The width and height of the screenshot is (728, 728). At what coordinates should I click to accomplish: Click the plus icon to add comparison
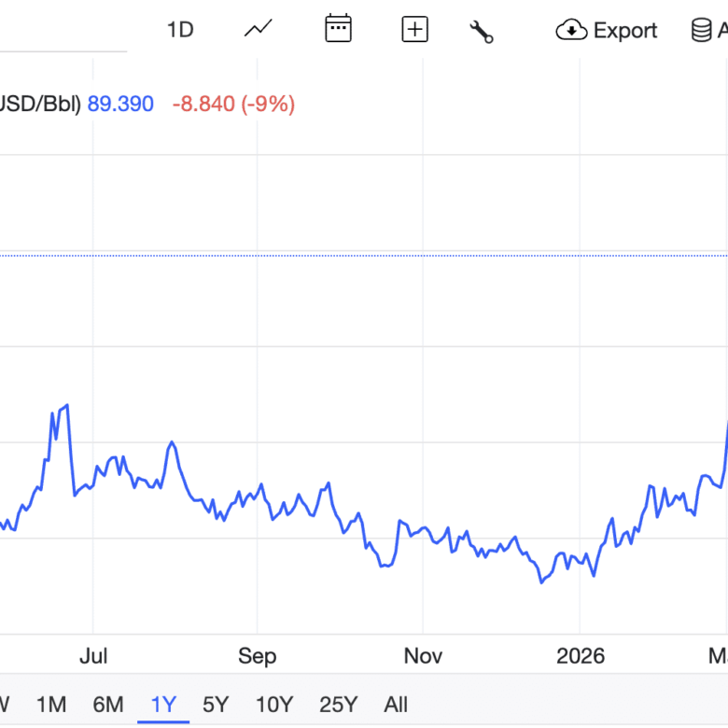(x=414, y=30)
